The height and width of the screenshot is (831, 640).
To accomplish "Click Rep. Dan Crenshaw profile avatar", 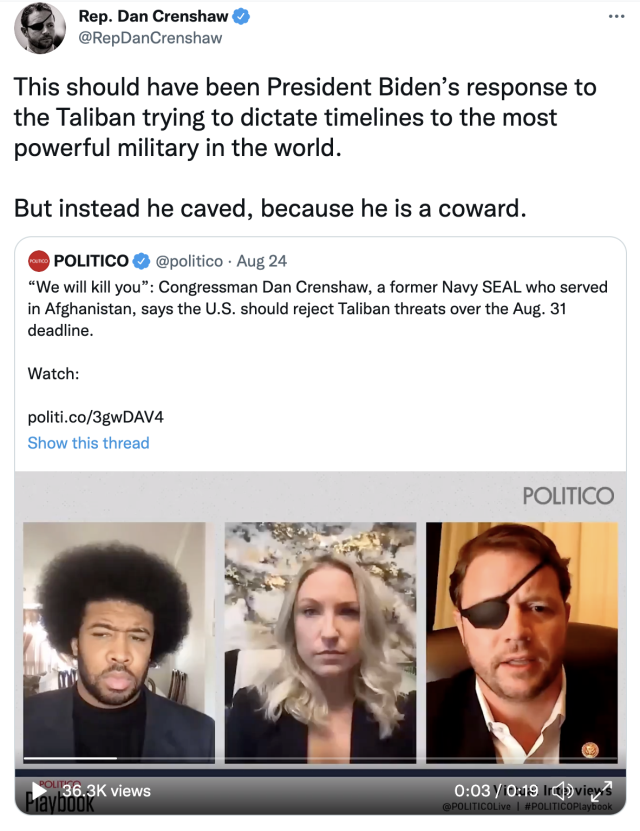I will pos(40,28).
